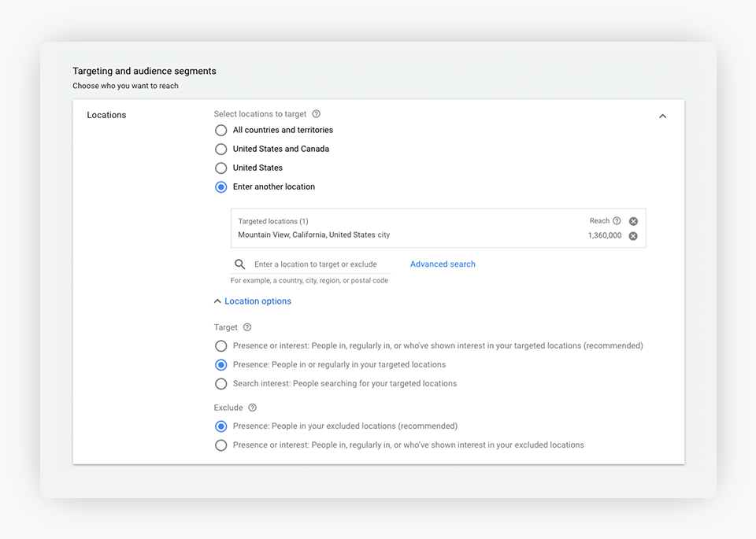This screenshot has width=756, height=539.
Task: Choose Search interest target option
Action: pos(221,384)
